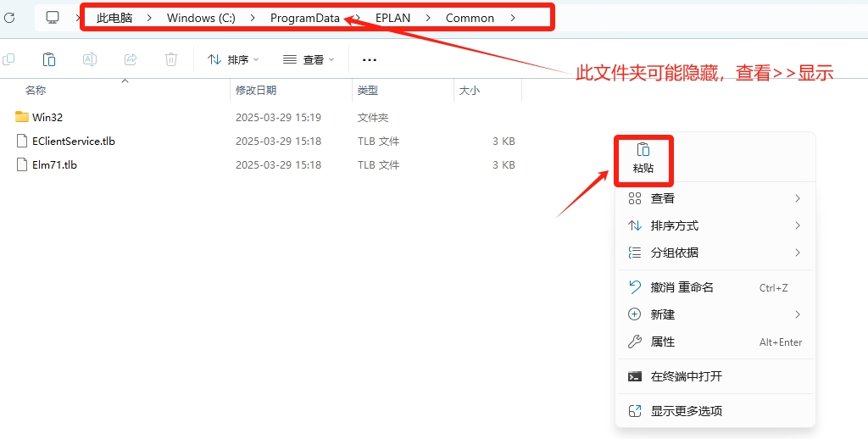Sort by 修改日期 column header
Screen dimensions: 868x439
point(256,90)
